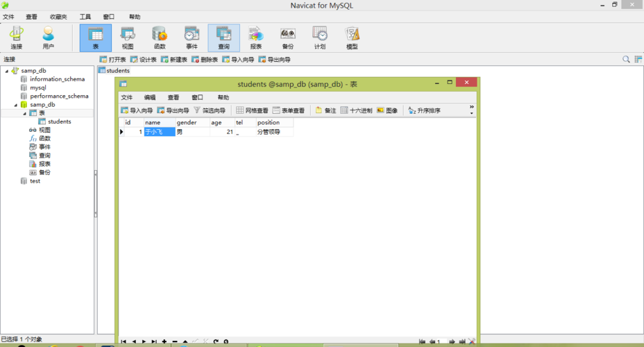This screenshot has width=644, height=347.
Task: Open the 文件 menu in main menu bar
Action: [x=8, y=17]
